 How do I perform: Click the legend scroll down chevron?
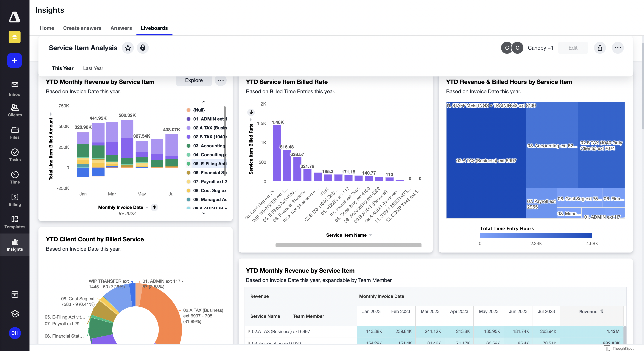click(x=204, y=213)
